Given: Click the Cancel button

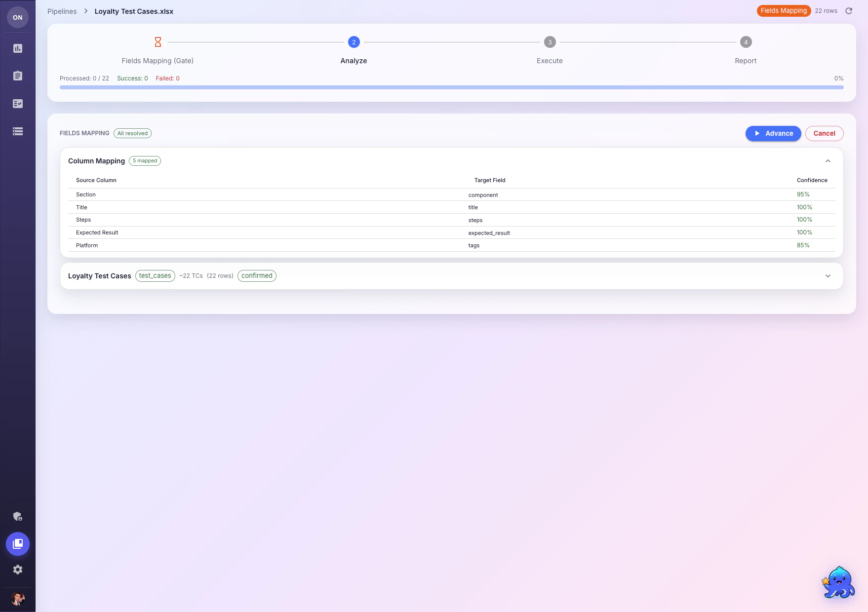Looking at the screenshot, I should 825,133.
